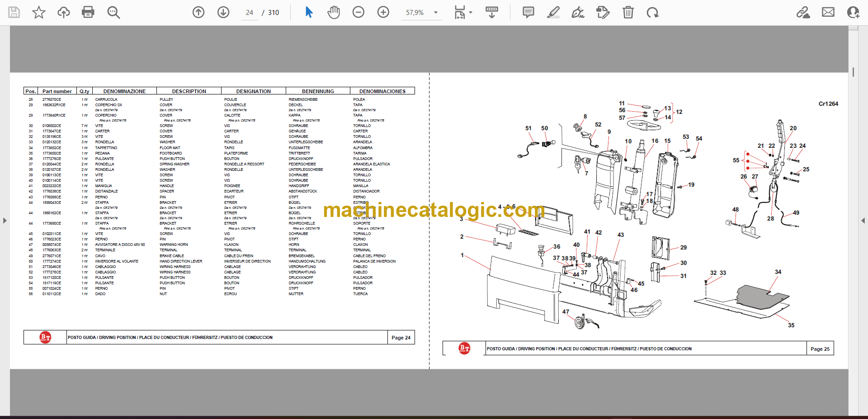Select the 'AVVISATORE A DISCO 48V 90' text
868x419 pixels.
point(120,245)
